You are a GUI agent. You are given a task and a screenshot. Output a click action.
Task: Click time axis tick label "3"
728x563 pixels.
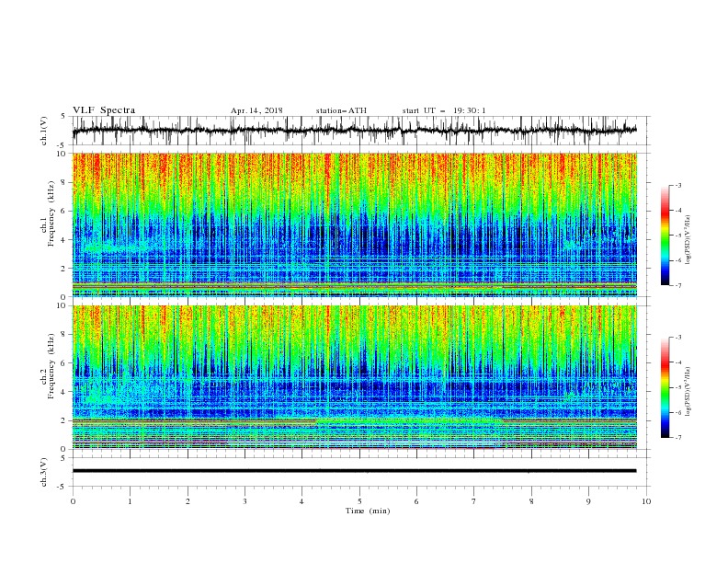[x=245, y=501]
